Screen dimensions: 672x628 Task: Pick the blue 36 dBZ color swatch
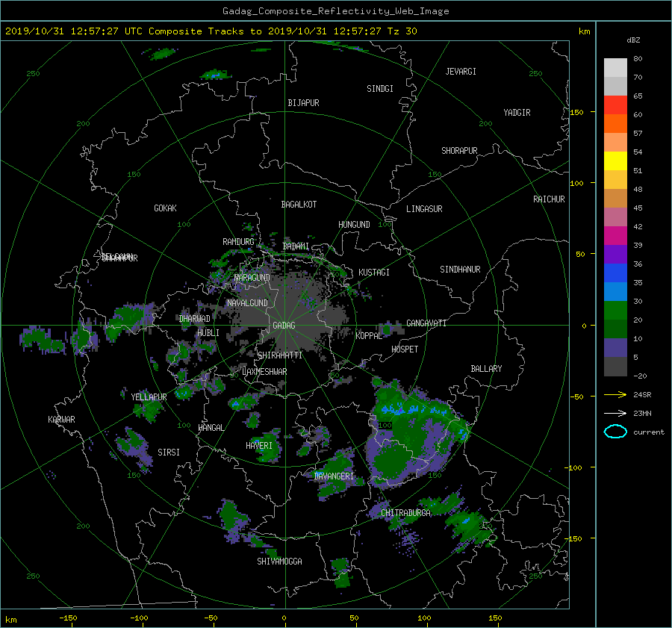[x=615, y=273]
